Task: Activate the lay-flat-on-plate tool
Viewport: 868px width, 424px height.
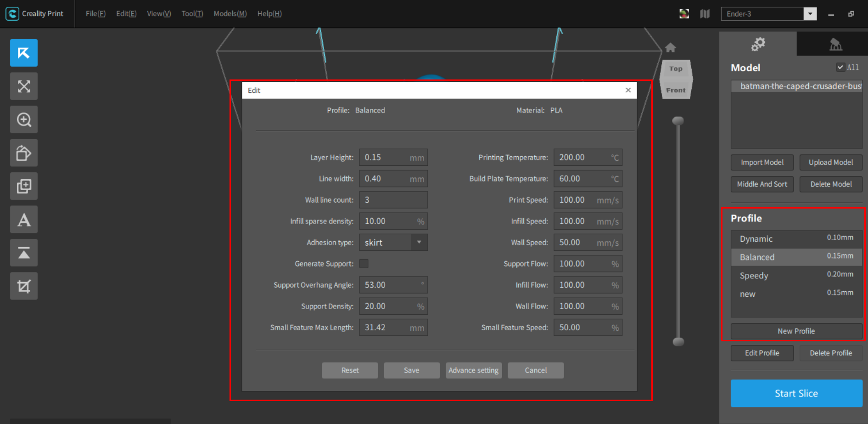Action: click(23, 253)
